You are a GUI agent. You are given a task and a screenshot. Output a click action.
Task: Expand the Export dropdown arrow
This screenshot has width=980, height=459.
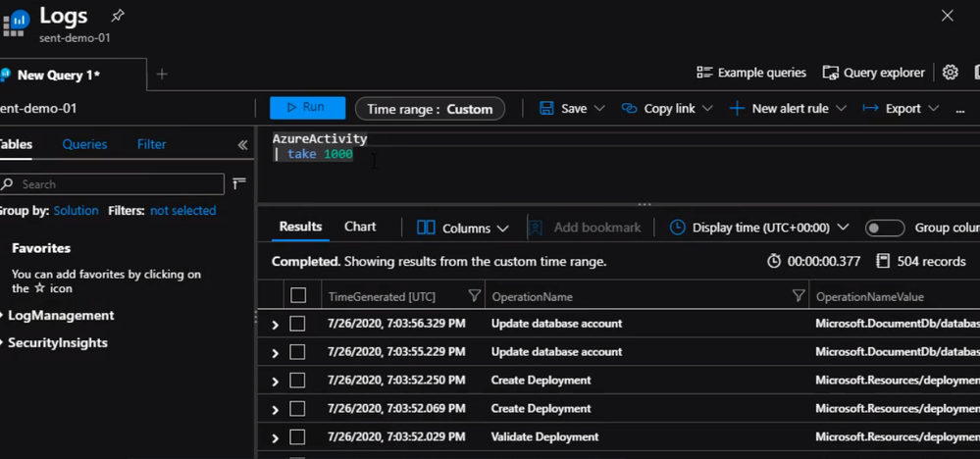click(x=934, y=109)
